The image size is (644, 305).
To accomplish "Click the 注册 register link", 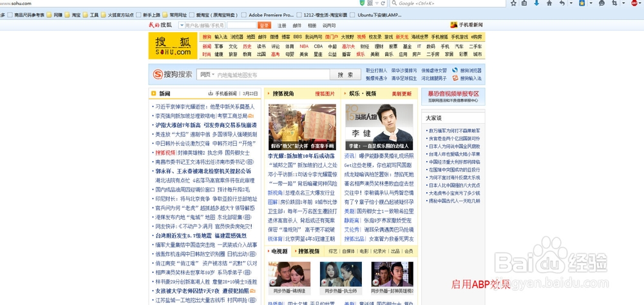I will (x=282, y=26).
